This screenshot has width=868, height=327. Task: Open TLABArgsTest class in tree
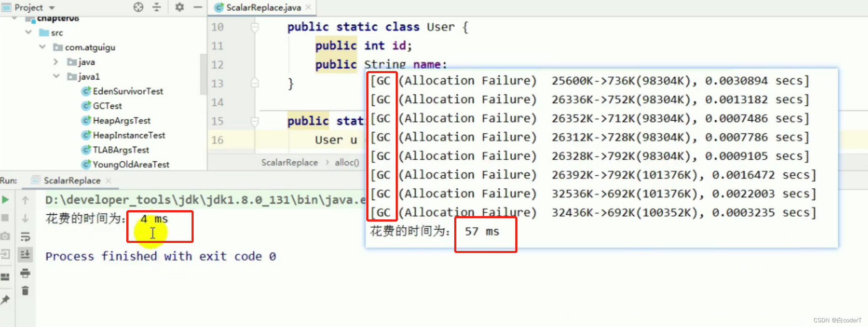[x=121, y=150]
